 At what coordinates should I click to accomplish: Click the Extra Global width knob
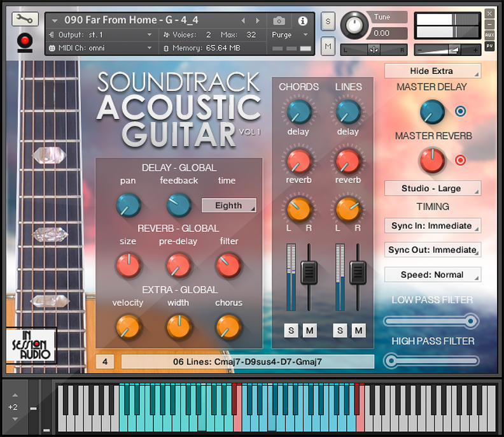pyautogui.click(x=179, y=327)
